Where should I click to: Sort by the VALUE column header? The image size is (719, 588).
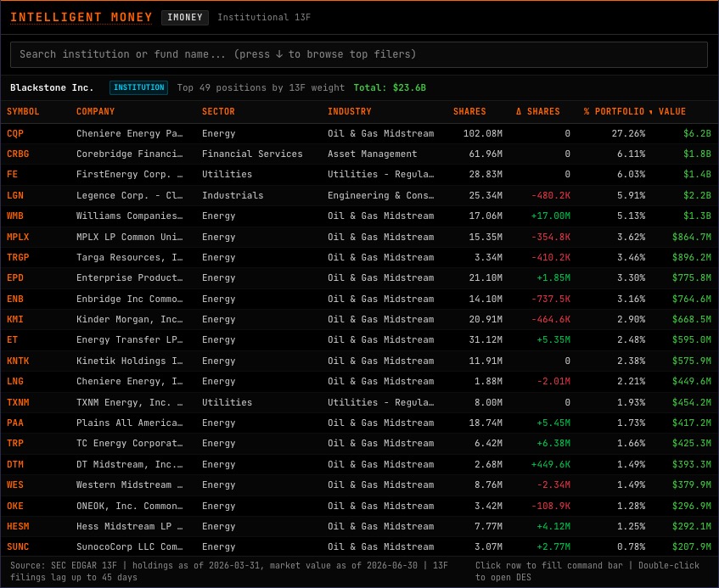[671, 111]
